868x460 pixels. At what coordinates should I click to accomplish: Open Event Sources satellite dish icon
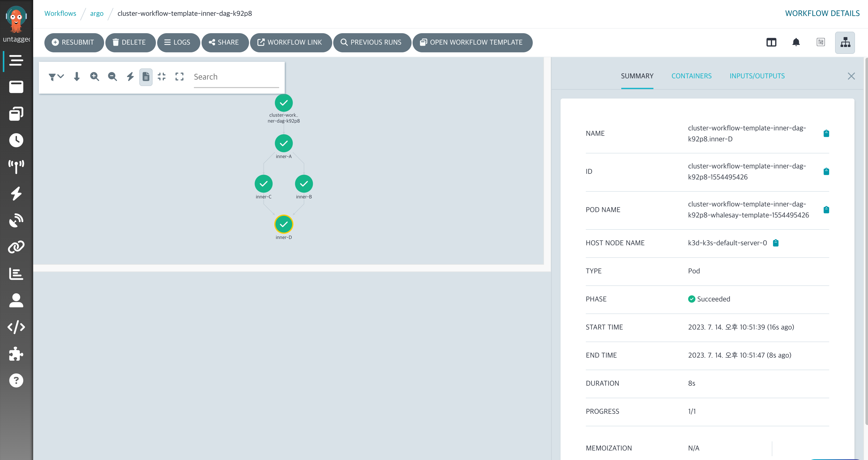16,220
